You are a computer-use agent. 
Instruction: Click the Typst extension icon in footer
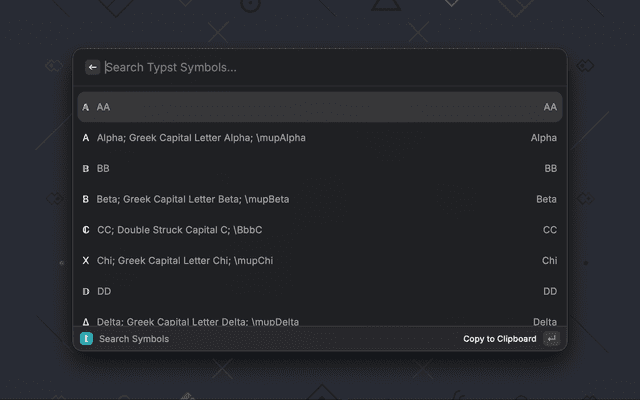tap(87, 339)
